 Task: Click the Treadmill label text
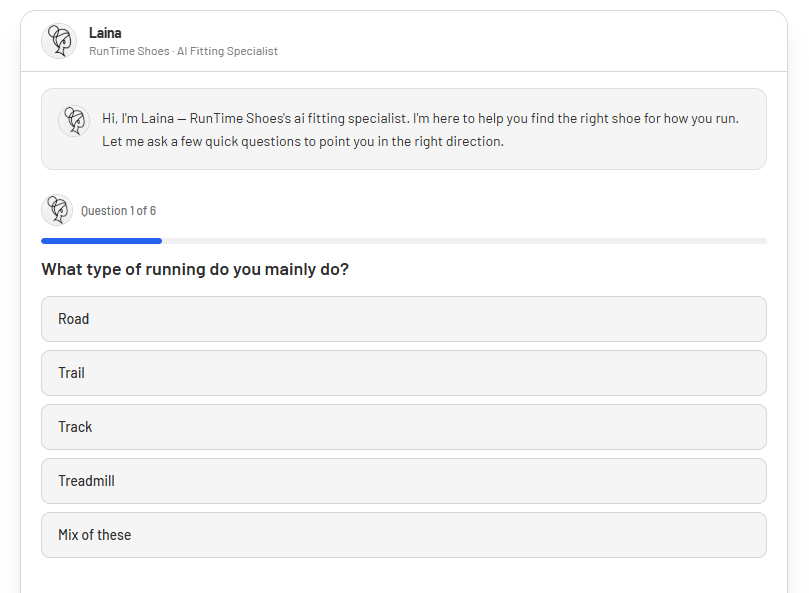coord(86,481)
